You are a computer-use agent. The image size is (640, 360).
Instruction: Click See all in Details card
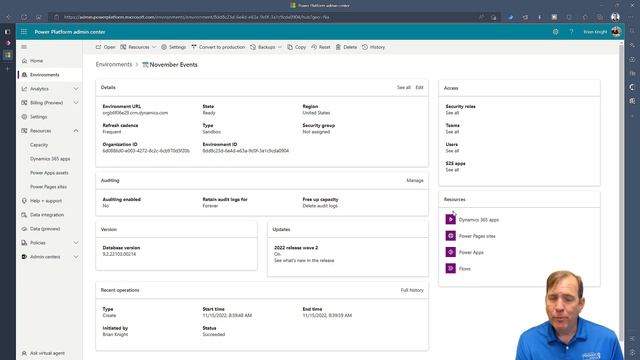(x=404, y=87)
